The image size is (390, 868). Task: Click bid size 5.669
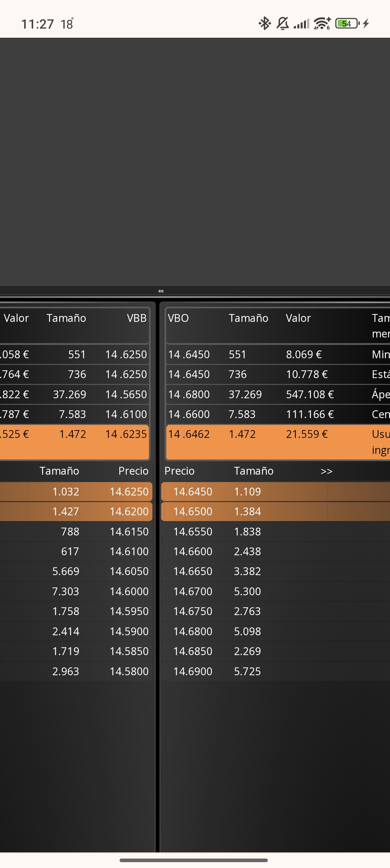point(66,572)
